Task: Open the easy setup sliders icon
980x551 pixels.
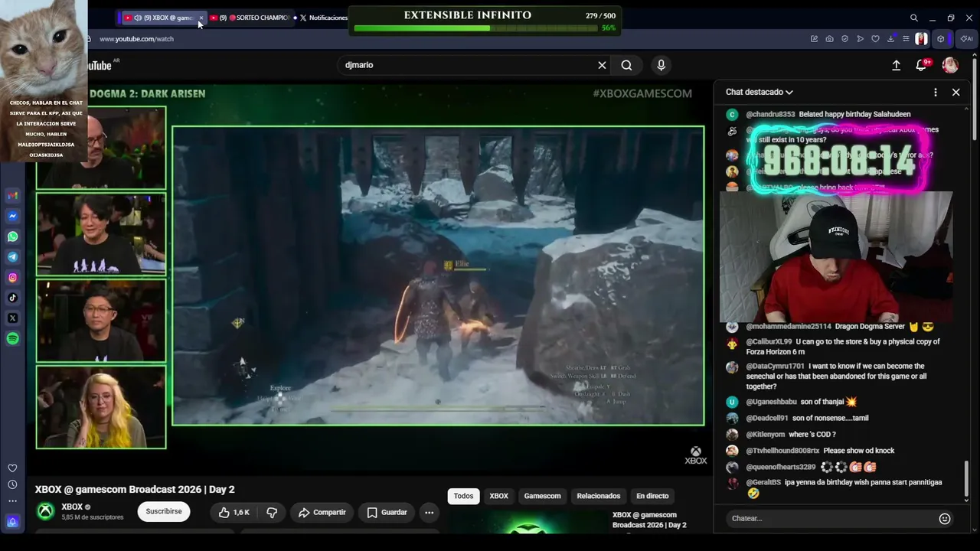Action: coord(906,39)
